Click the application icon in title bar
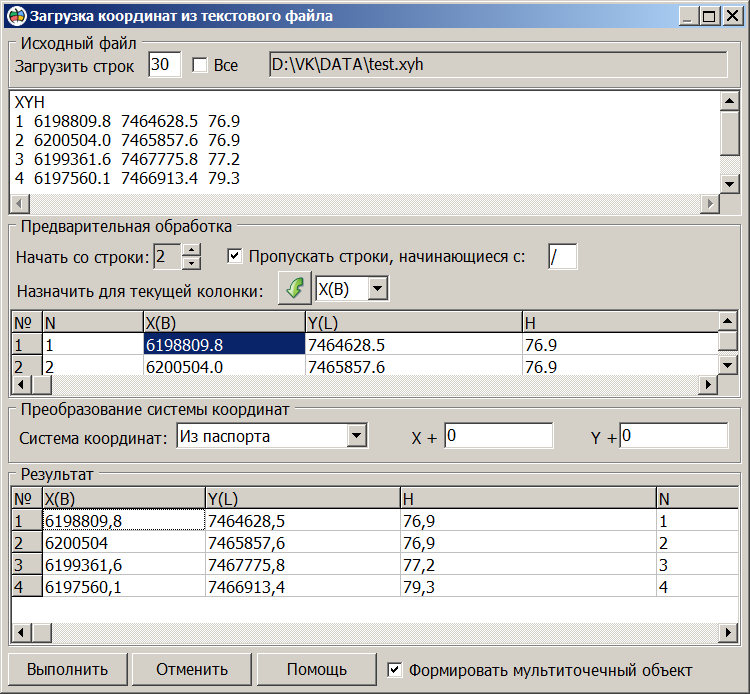 pyautogui.click(x=14, y=15)
